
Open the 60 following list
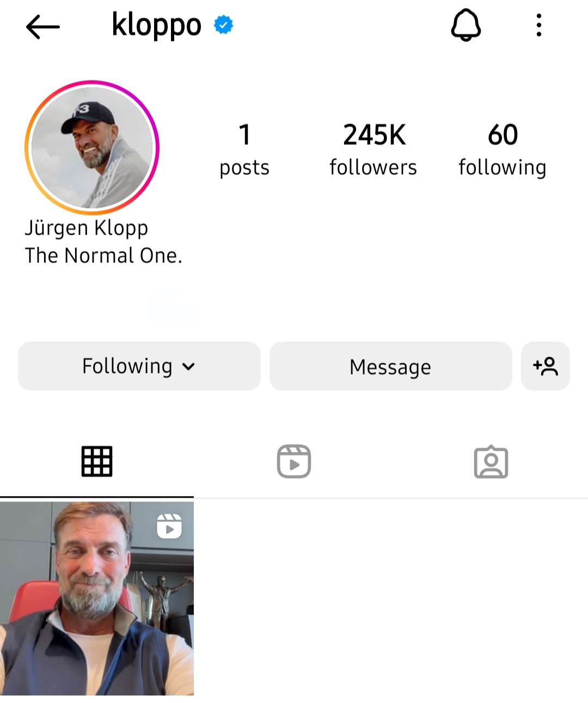pos(502,150)
